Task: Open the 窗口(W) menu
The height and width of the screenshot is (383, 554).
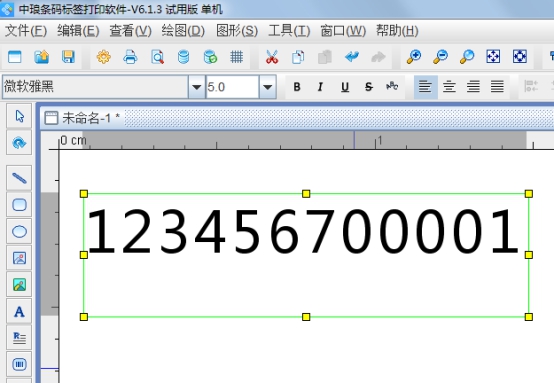Action: (343, 31)
